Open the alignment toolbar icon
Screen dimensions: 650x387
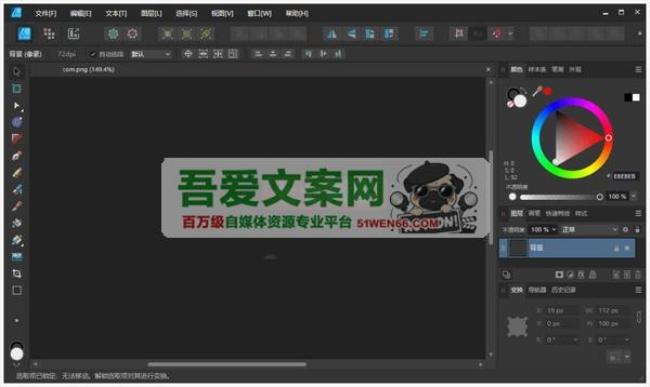click(x=424, y=34)
